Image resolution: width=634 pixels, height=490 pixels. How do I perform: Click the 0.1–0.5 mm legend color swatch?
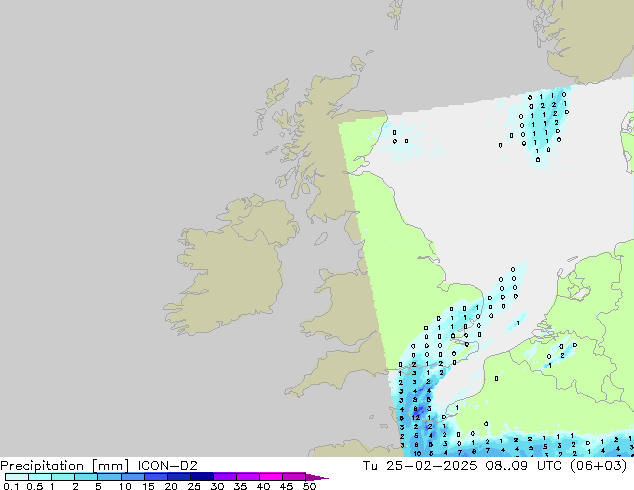pos(17,477)
